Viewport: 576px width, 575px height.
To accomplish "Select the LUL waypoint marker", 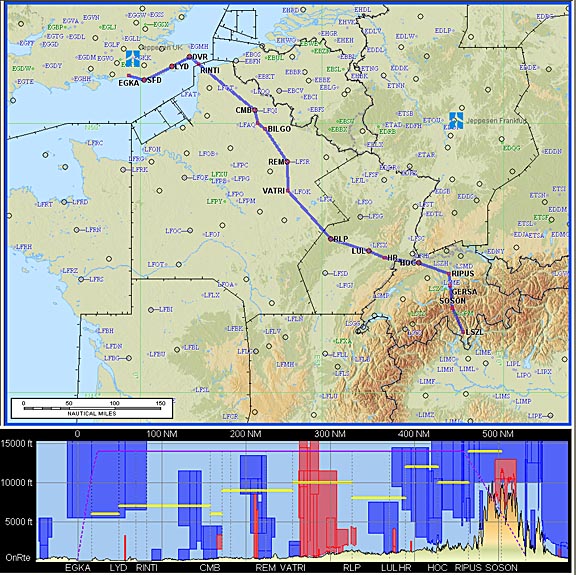I will click(x=369, y=251).
